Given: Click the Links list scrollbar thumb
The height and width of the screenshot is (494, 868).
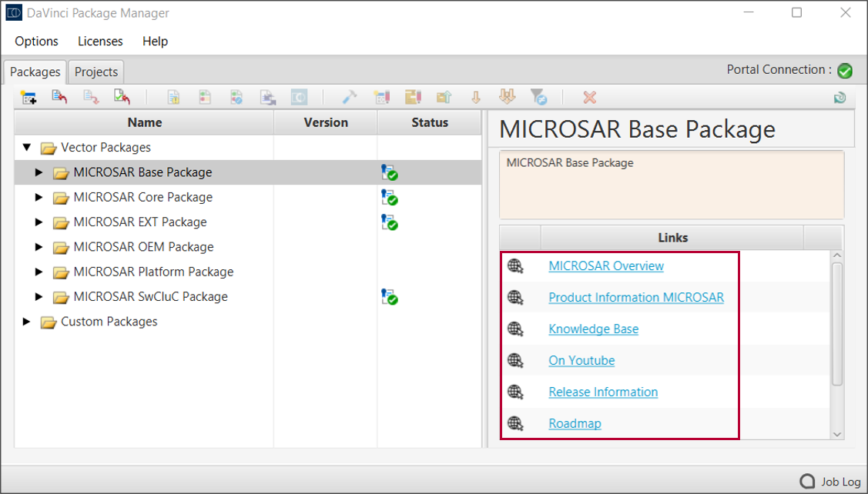Looking at the screenshot, I should point(837,324).
